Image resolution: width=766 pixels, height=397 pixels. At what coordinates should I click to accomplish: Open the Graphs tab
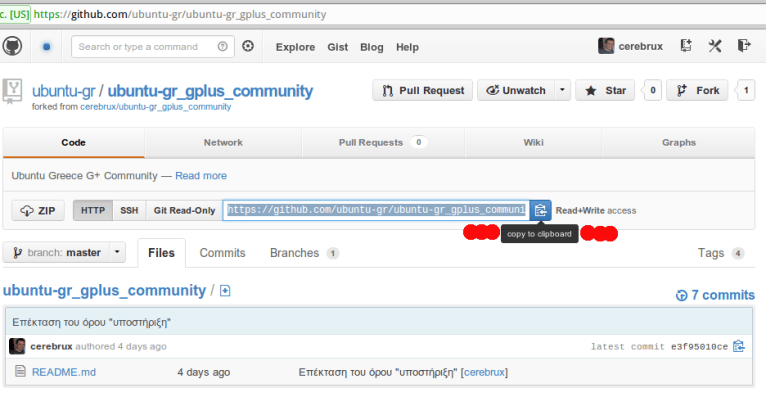(679, 143)
